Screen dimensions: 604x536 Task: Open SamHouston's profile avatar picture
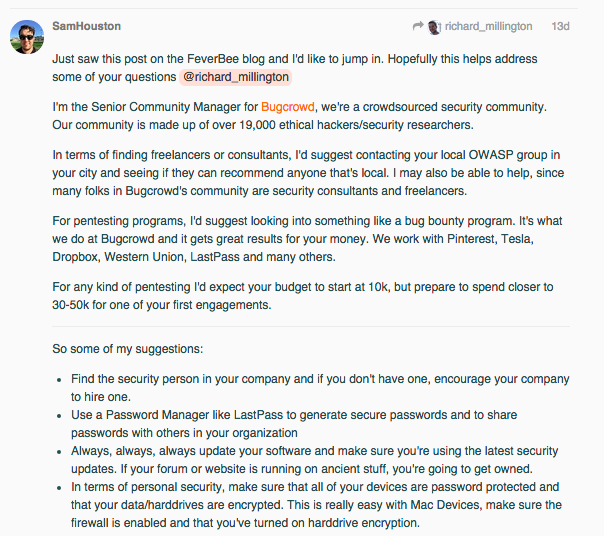pos(27,37)
